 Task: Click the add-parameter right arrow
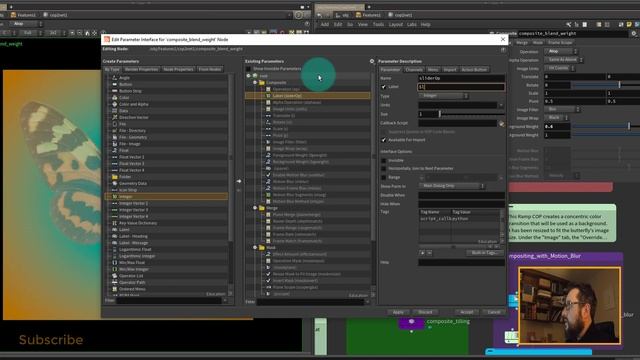(x=239, y=181)
